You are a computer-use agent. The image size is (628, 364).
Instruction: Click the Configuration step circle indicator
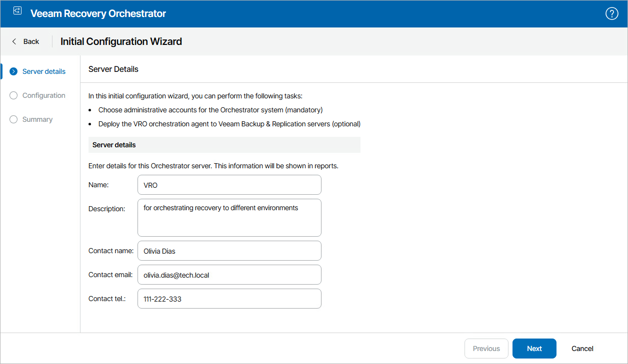13,95
